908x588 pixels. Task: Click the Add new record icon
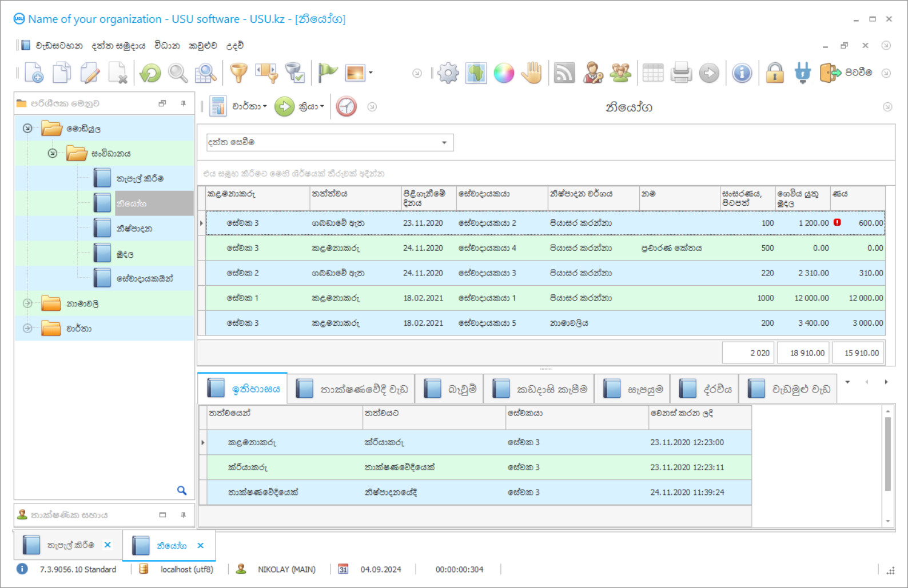click(x=34, y=73)
